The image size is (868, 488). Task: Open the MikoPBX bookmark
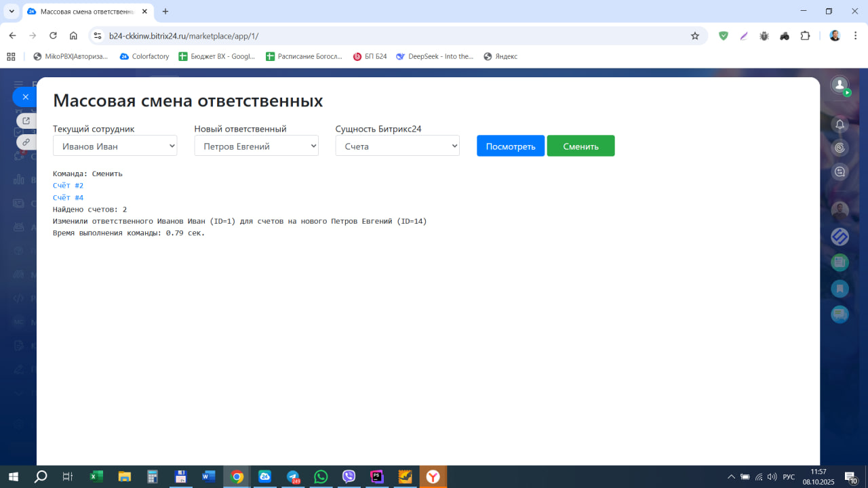(x=71, y=56)
